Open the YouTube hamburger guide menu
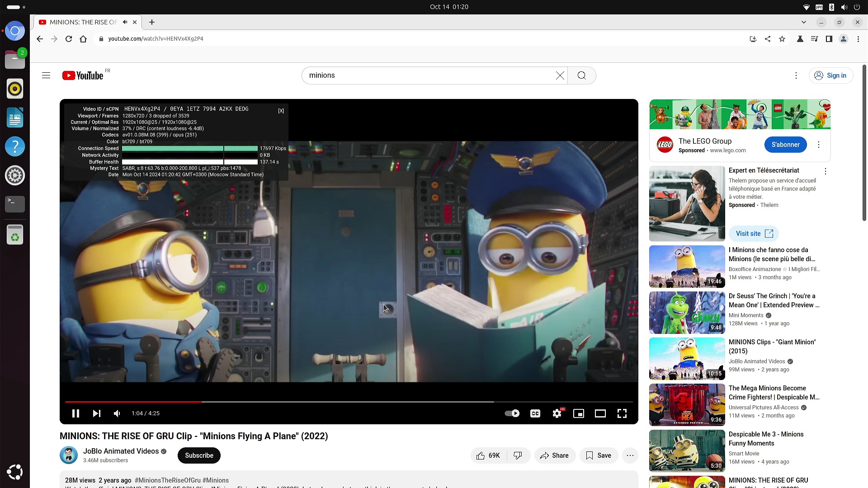This screenshot has width=868, height=488. click(46, 75)
